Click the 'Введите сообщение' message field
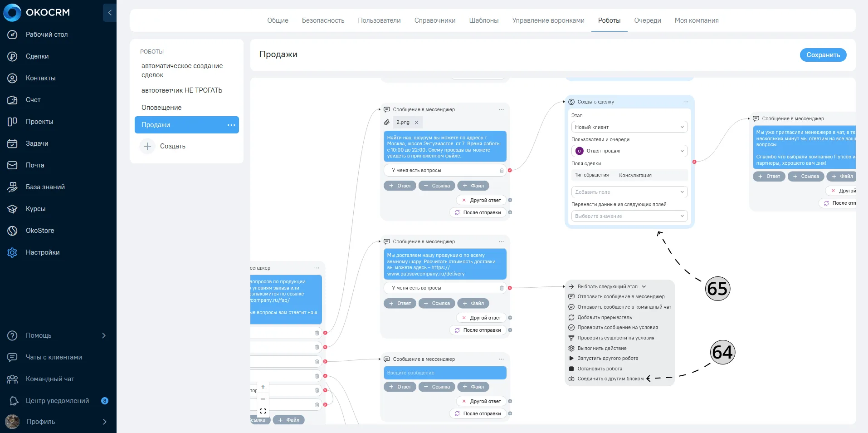The image size is (868, 433). (445, 373)
